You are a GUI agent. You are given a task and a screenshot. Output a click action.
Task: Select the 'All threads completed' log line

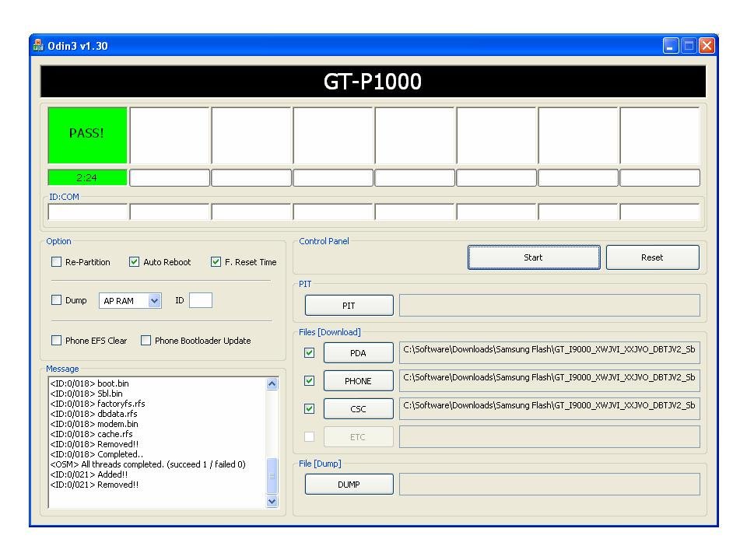point(148,464)
